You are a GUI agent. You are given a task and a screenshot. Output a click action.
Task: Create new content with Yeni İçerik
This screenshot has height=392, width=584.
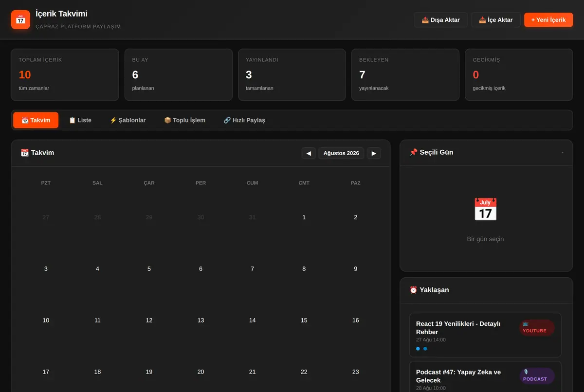pyautogui.click(x=548, y=20)
